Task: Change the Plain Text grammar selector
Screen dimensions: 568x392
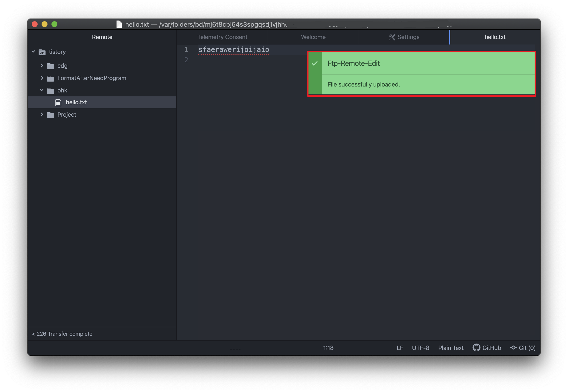Action: click(x=451, y=348)
